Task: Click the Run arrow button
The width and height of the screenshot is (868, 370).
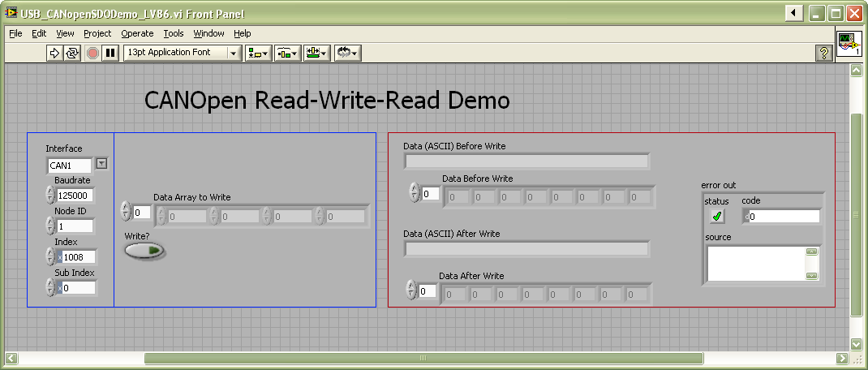Action: pyautogui.click(x=54, y=53)
